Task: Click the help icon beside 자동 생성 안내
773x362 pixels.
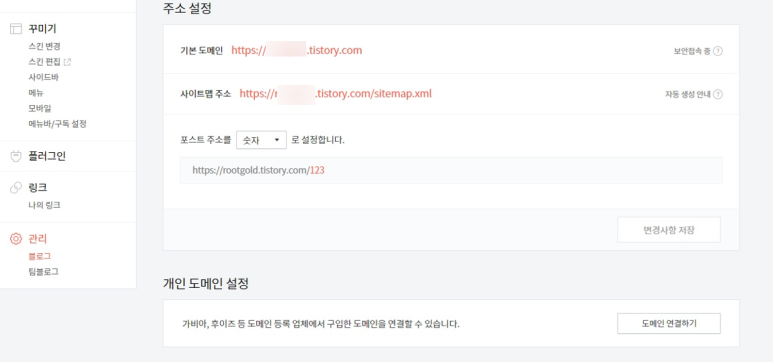Action: [718, 95]
